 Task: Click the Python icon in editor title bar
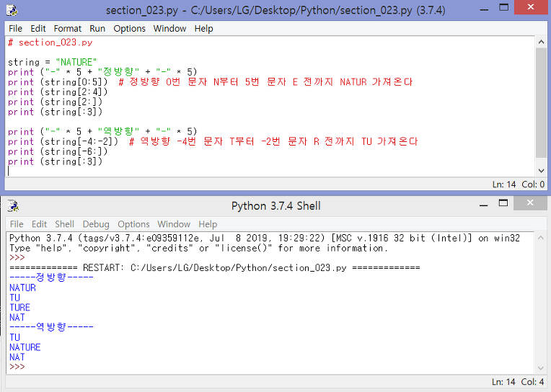point(12,10)
